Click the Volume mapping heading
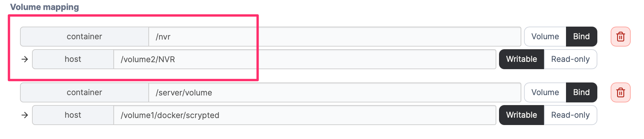Screen dimensions: 644x139 point(44,7)
